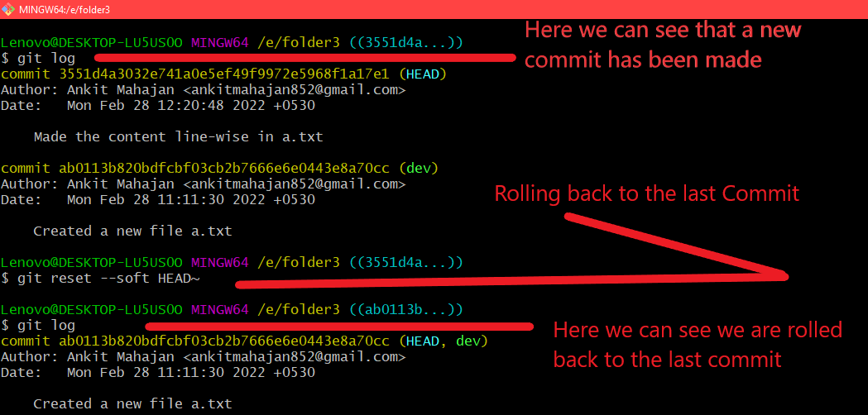The image size is (868, 415).
Task: Click the green (dev) branch label
Action: click(419, 168)
